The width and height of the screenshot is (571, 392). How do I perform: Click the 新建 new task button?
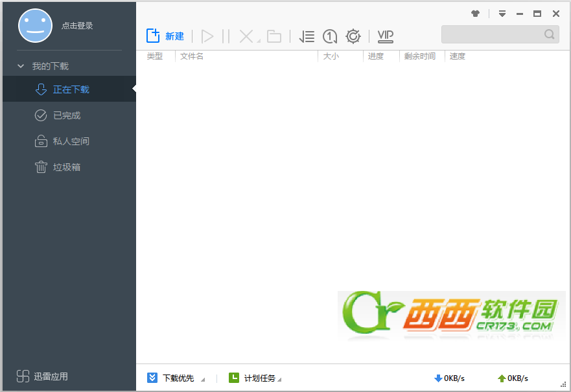tap(165, 36)
